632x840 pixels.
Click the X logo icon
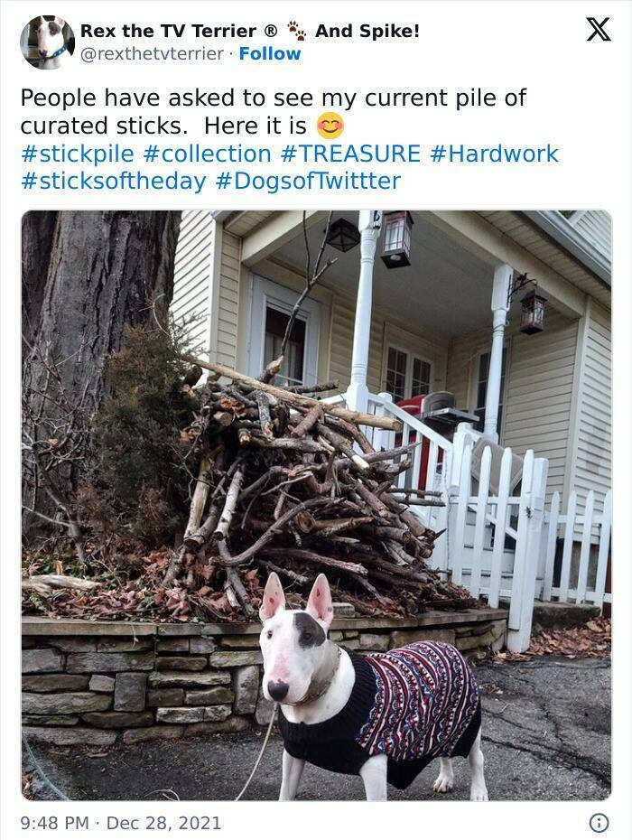(x=599, y=30)
